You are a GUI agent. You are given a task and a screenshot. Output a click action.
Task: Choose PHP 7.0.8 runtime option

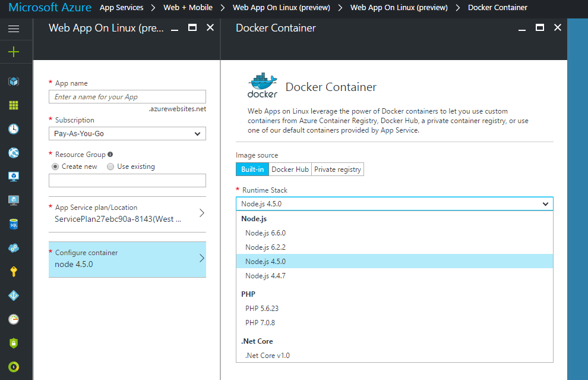coord(260,323)
